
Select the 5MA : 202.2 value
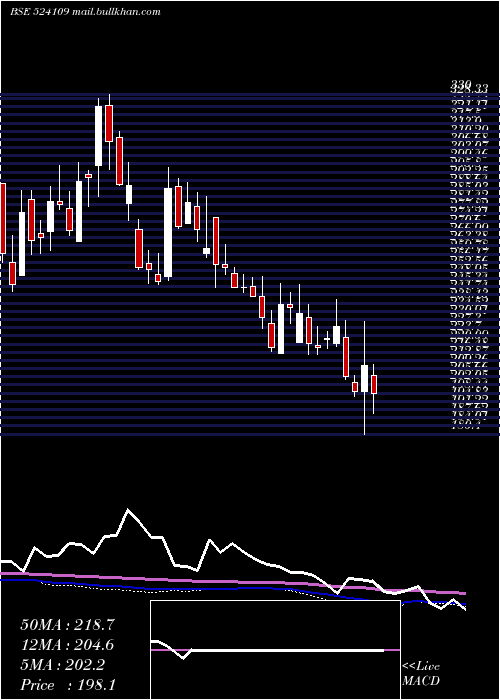pyautogui.click(x=63, y=665)
